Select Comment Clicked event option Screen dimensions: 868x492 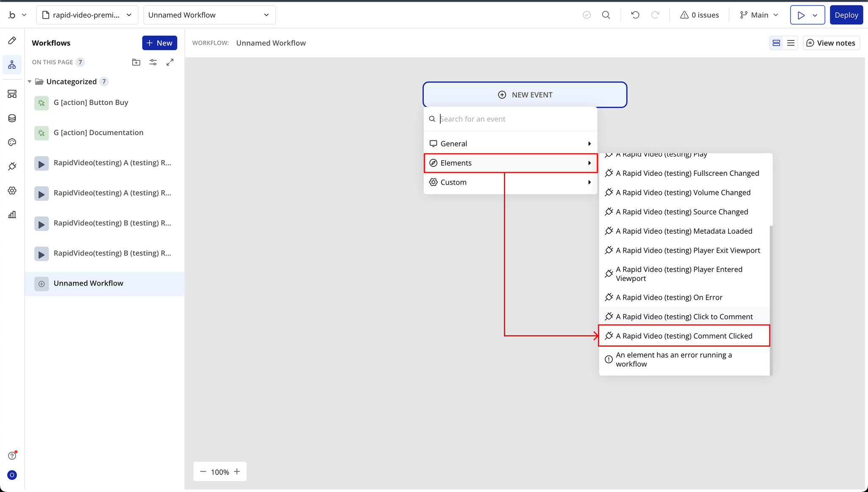point(684,336)
